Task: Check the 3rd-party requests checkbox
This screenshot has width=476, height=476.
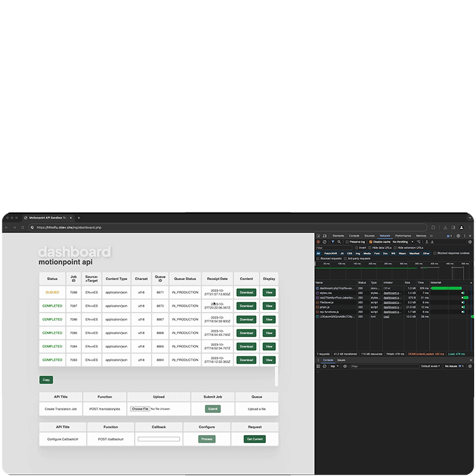Action: 345,258
